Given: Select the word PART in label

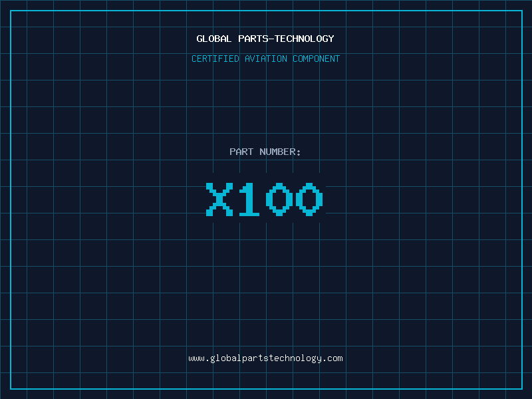Looking at the screenshot, I should pyautogui.click(x=241, y=152).
